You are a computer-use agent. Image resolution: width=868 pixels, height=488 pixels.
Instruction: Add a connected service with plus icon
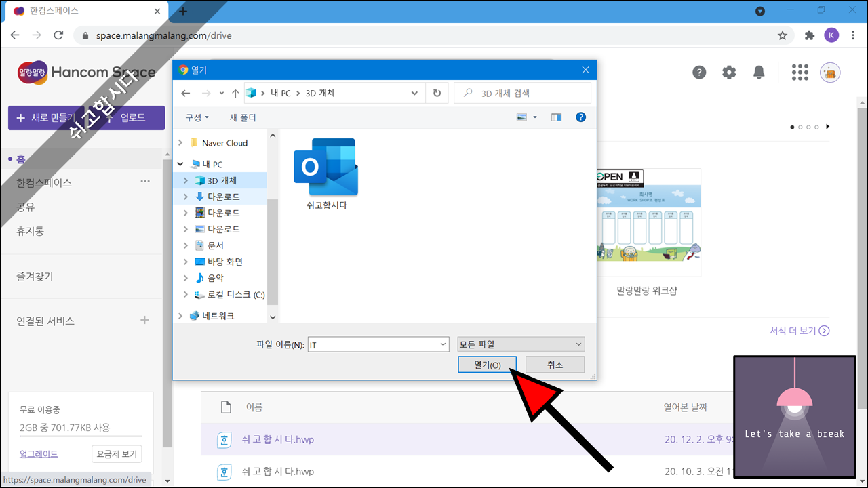(144, 320)
